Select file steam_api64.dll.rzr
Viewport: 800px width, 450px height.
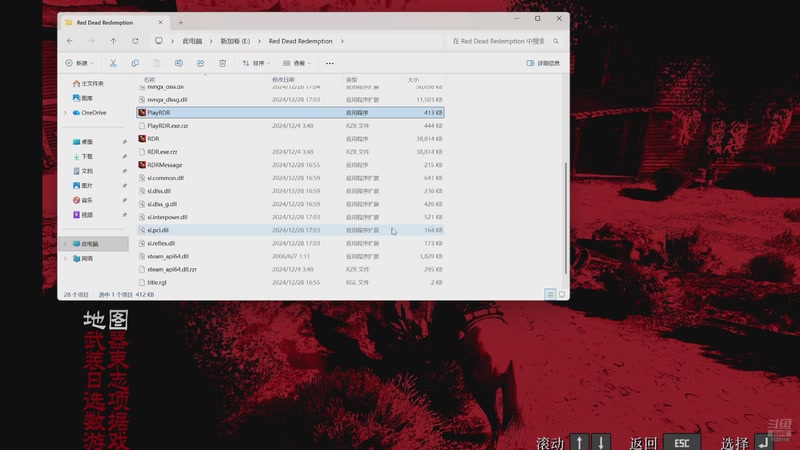click(290, 269)
